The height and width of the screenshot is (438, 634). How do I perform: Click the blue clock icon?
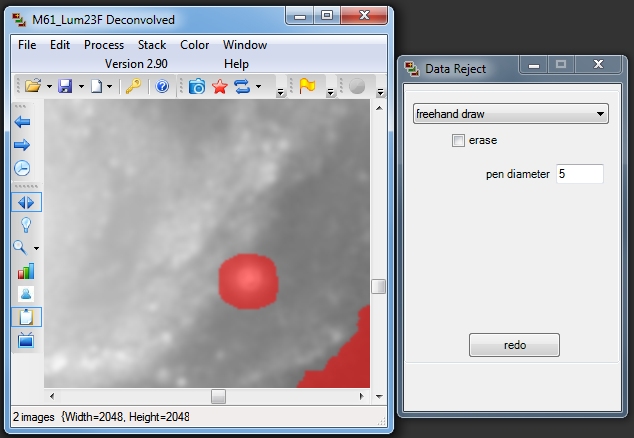coord(22,168)
